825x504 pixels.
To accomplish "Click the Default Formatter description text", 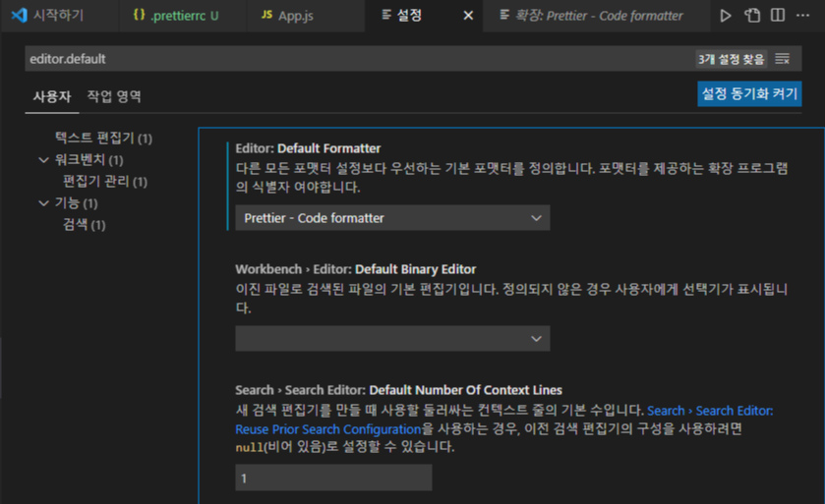I will pos(511,178).
